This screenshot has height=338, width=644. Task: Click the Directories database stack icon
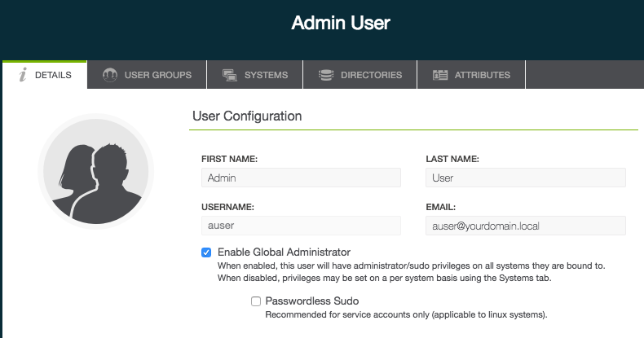point(326,75)
